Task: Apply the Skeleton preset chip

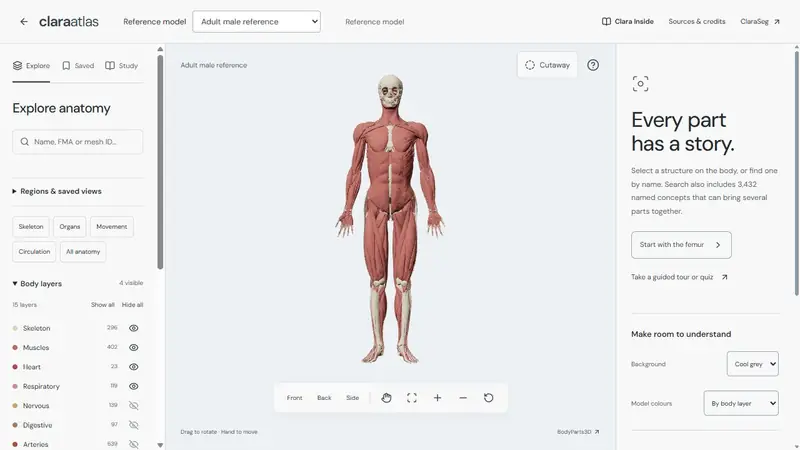Action: (31, 227)
